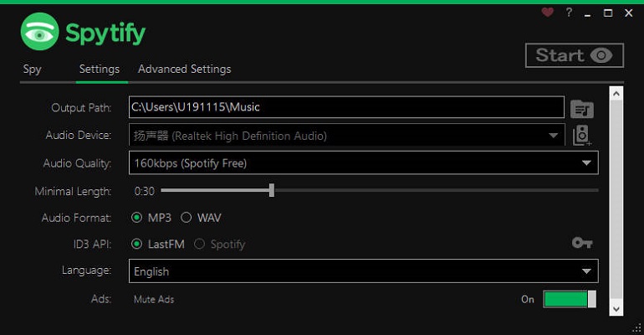Click the 0:30 minimal length value
Screen dimensions: 644x335
coord(144,191)
